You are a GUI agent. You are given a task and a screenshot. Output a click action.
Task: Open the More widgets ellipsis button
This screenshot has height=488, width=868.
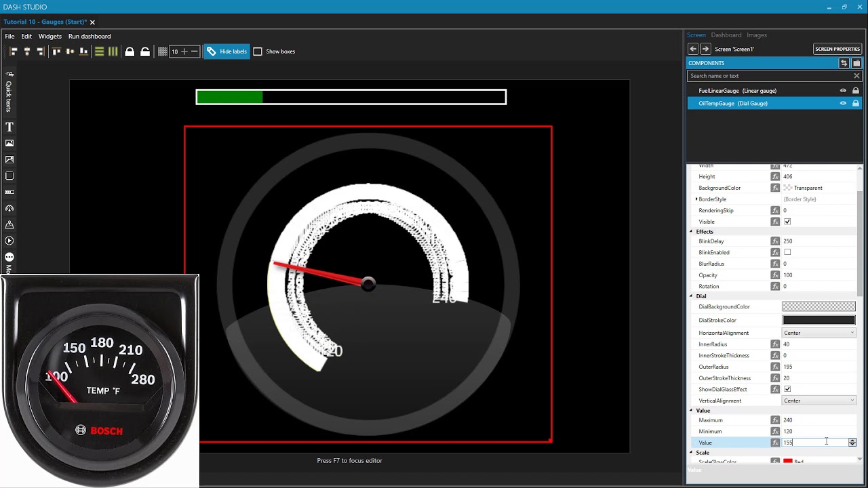[9, 257]
